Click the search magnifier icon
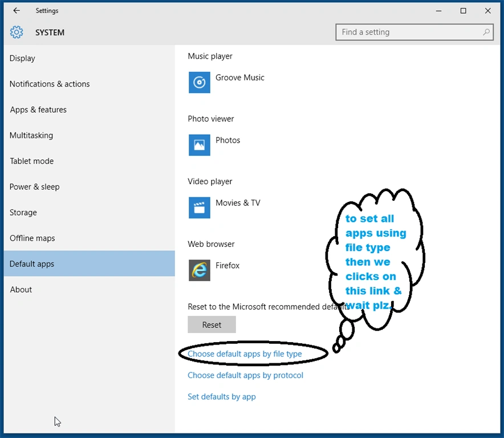 pyautogui.click(x=486, y=32)
